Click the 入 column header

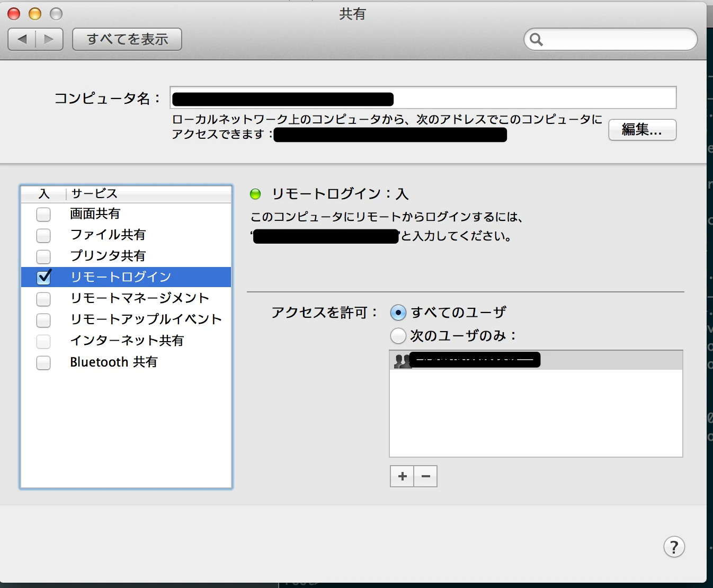(x=44, y=194)
